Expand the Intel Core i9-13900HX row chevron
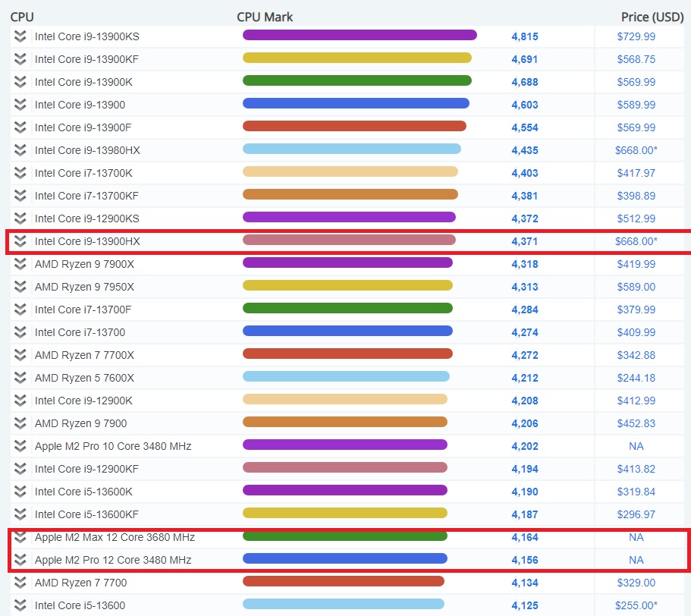Viewport: 691px width, 616px height. click(20, 241)
